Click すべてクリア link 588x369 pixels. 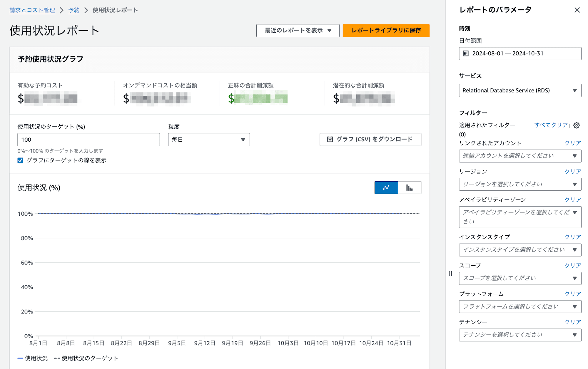coord(551,125)
